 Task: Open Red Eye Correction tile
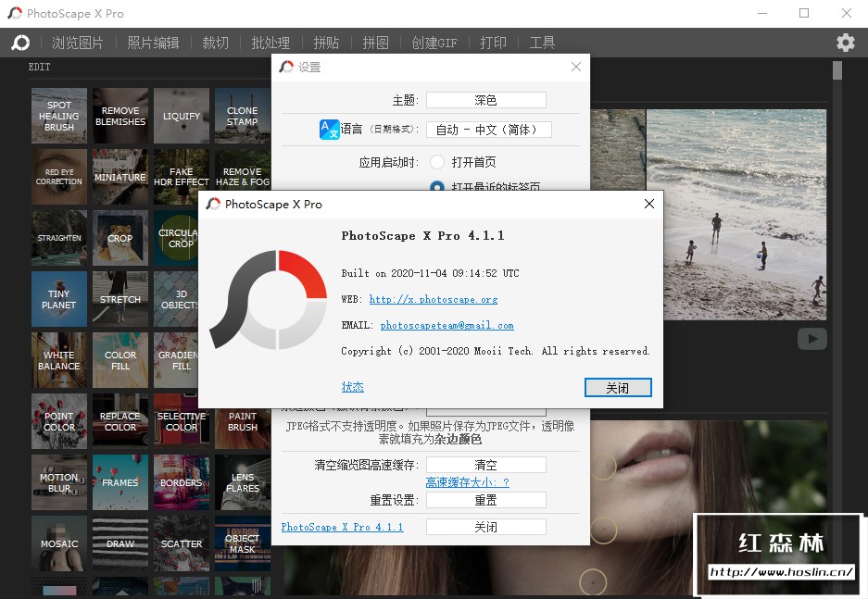pos(59,177)
